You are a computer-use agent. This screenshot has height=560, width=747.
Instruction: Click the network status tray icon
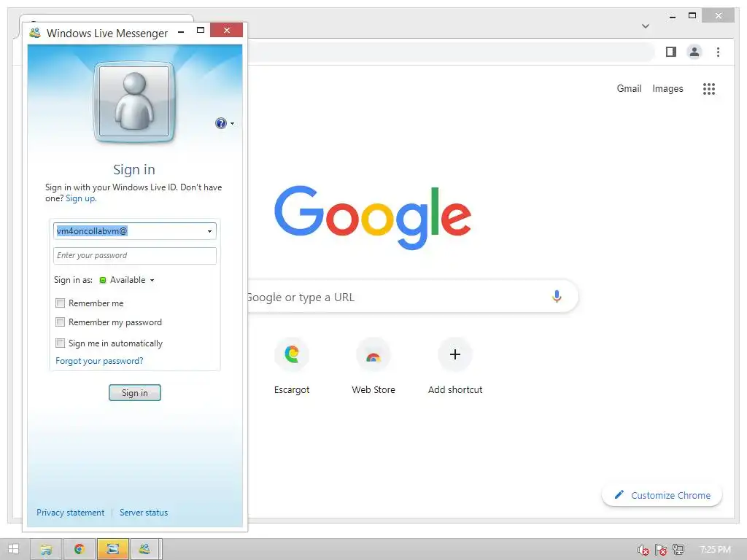(x=678, y=550)
